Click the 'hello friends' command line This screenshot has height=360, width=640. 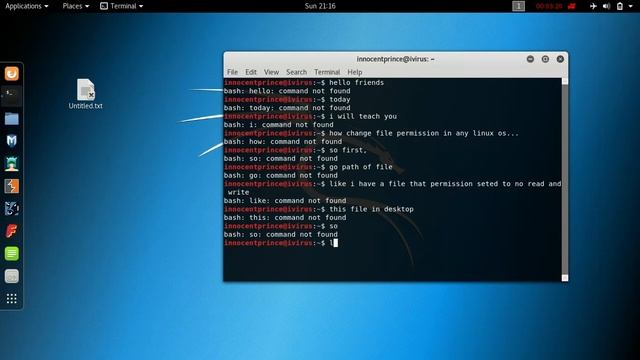pyautogui.click(x=304, y=82)
